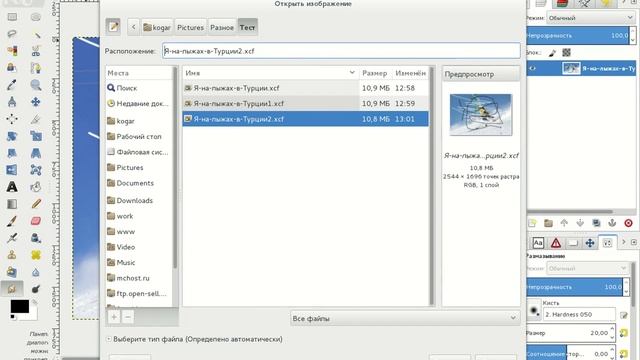Select the Ellipse Select tool
The width and height of the screenshot is (640, 360).
tap(36, 17)
